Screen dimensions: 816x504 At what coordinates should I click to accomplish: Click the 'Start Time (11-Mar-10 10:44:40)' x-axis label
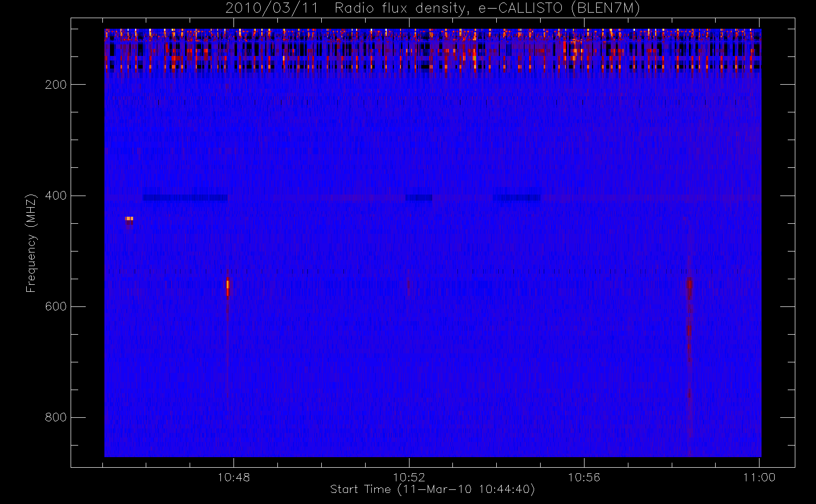[x=432, y=490]
